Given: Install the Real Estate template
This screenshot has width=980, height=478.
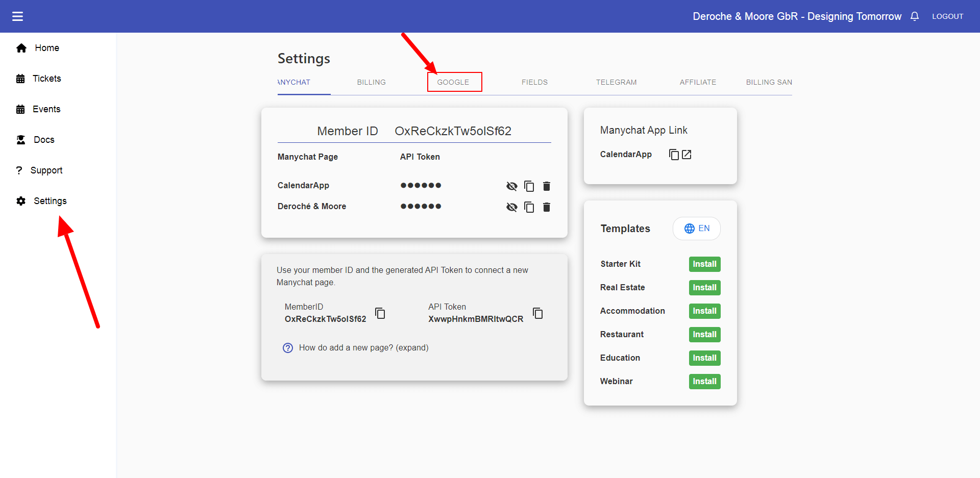Looking at the screenshot, I should (x=704, y=287).
